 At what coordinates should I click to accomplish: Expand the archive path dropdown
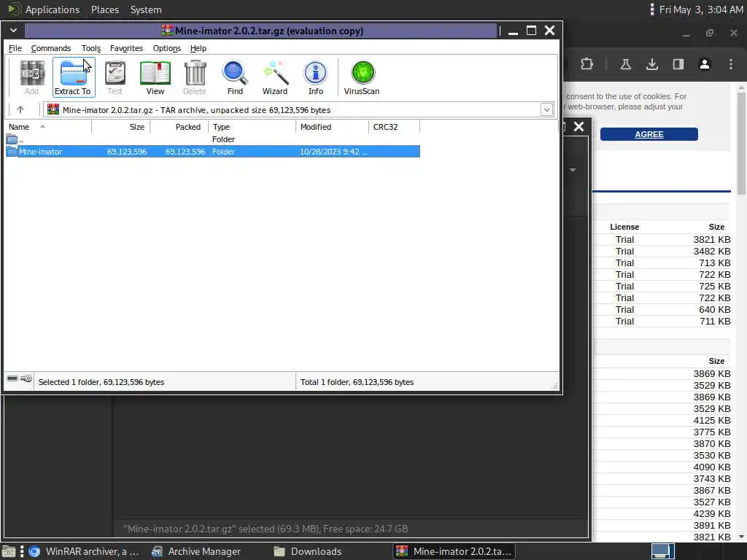pos(546,109)
